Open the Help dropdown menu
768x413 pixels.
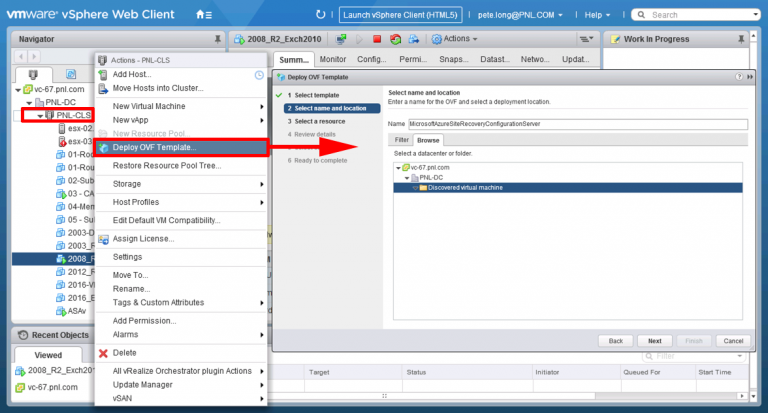pyautogui.click(x=597, y=15)
